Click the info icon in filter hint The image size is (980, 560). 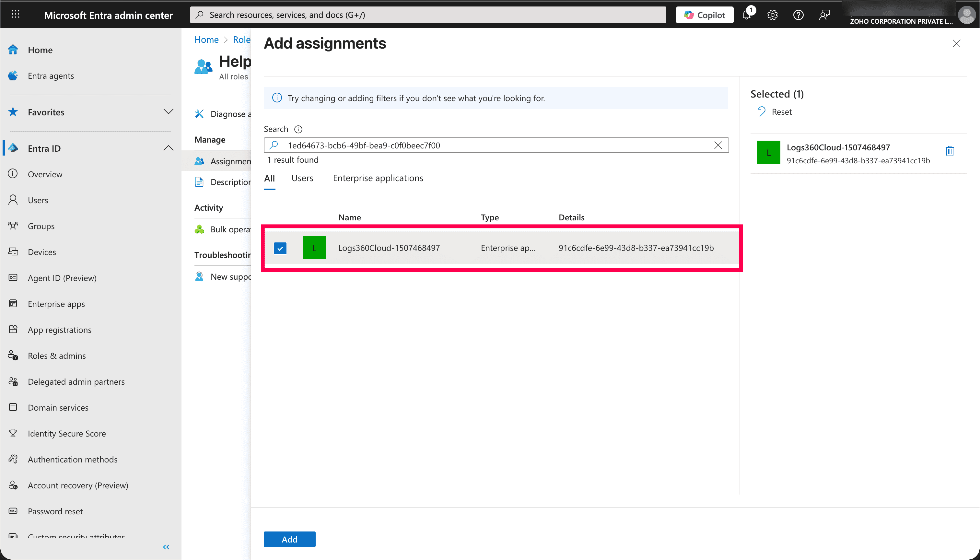click(x=277, y=98)
